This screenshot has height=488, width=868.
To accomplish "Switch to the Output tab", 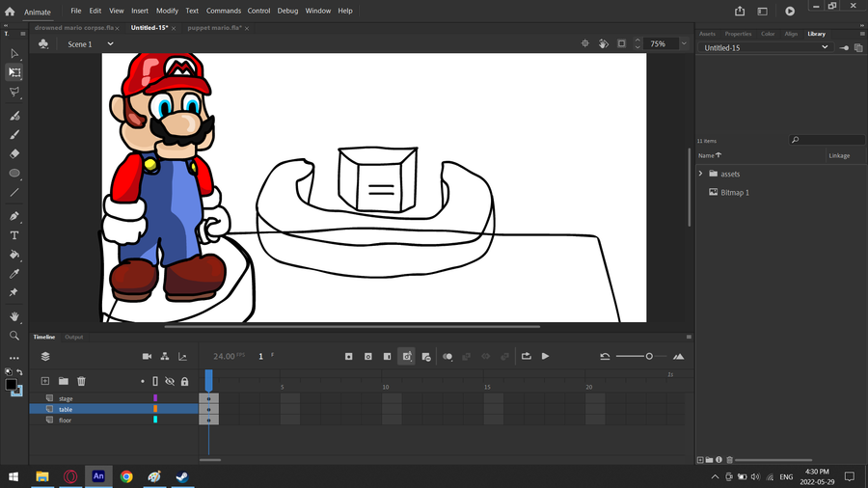I will [x=73, y=337].
